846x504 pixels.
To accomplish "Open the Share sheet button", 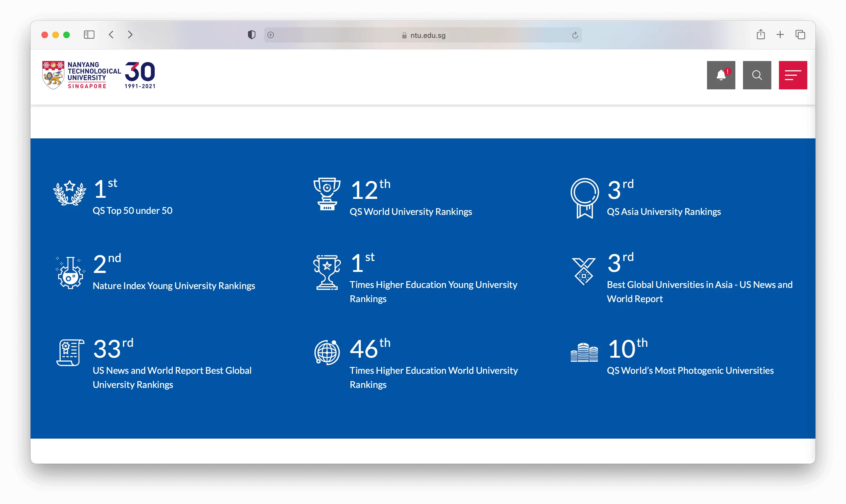I will click(761, 35).
